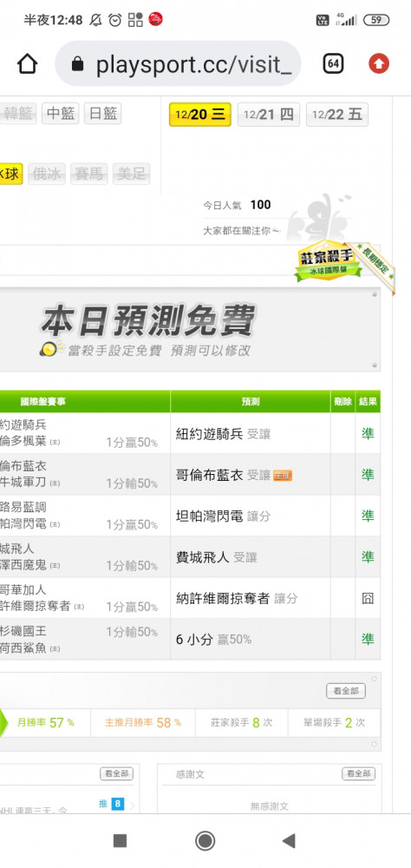The image size is (411, 868).
Task: Tap the red upload arrow icon
Action: pos(379,64)
